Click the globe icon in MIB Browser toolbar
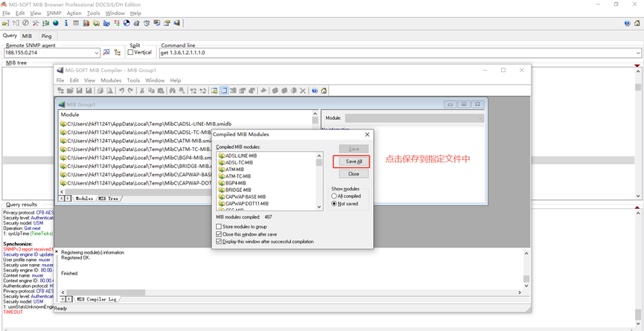The image size is (644, 331). [x=55, y=23]
